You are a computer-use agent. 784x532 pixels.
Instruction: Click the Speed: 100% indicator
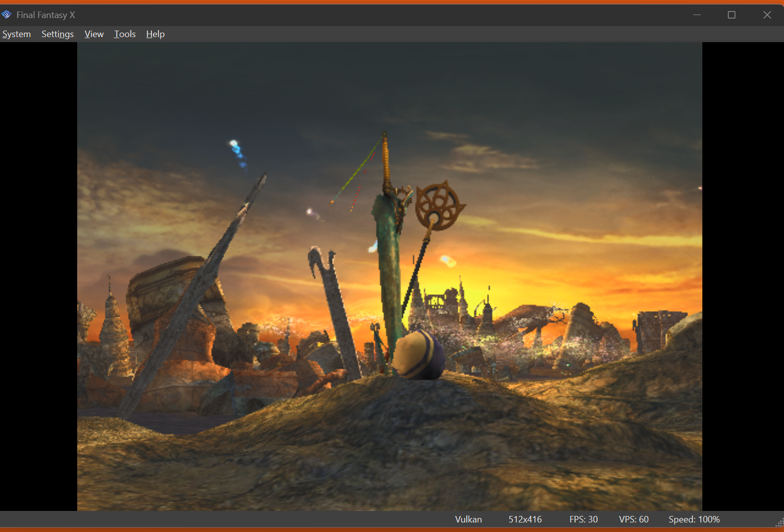(x=694, y=519)
